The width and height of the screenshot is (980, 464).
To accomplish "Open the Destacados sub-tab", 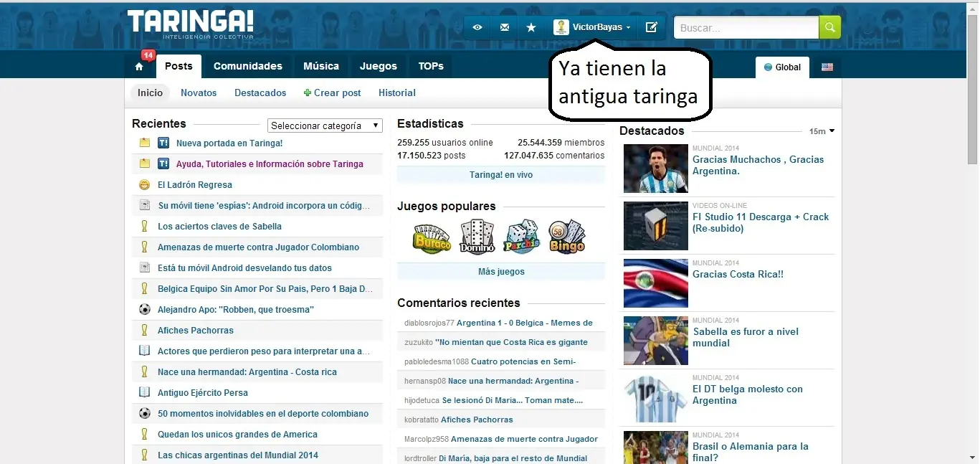I will (260, 93).
